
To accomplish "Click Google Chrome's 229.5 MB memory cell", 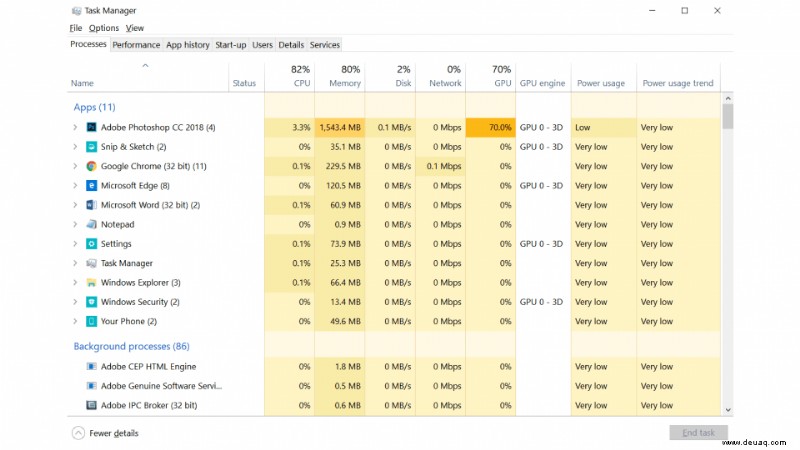I will [x=340, y=166].
